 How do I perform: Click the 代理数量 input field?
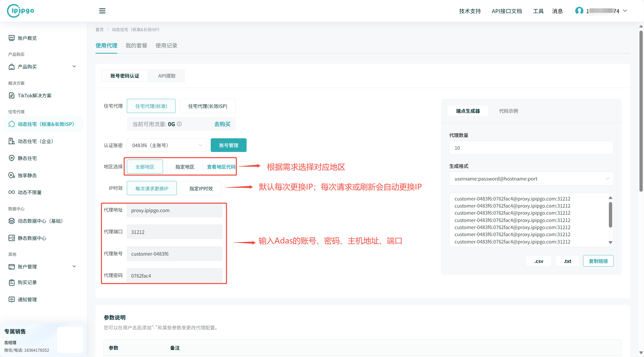pos(531,148)
